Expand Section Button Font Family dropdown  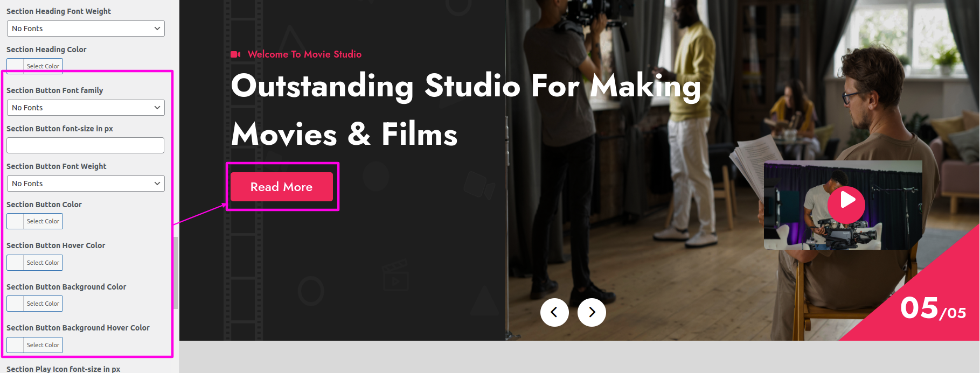[x=86, y=108]
